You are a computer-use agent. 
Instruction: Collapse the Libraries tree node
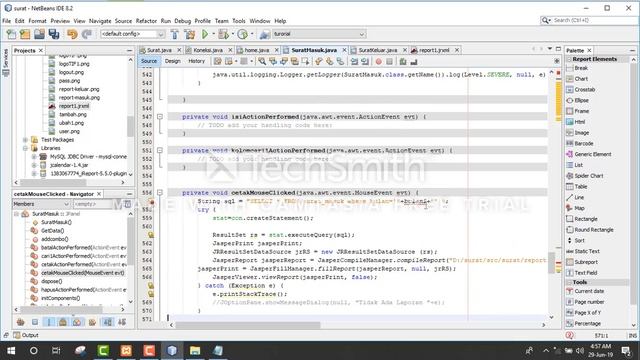click(25, 148)
